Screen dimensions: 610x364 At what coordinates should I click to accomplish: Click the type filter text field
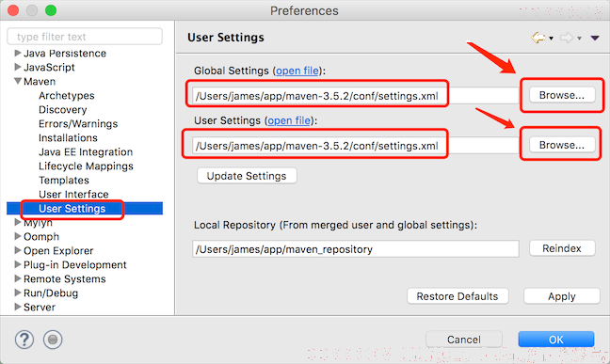[x=85, y=37]
